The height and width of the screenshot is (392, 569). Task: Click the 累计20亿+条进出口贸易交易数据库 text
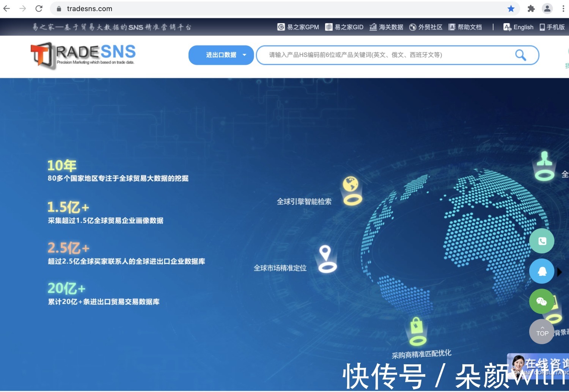[104, 302]
